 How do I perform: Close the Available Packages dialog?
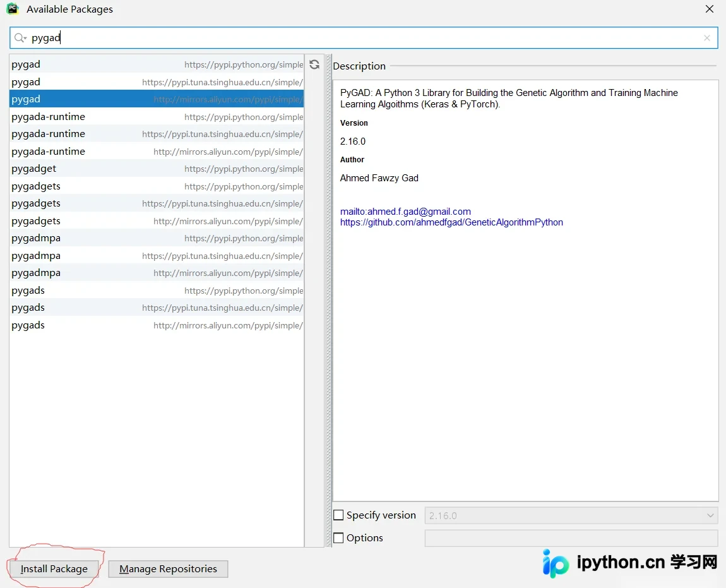click(x=710, y=9)
